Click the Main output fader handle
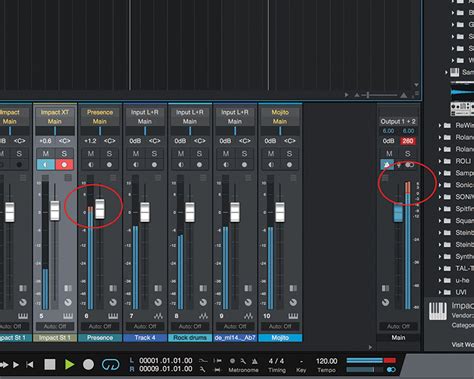 pos(398,212)
